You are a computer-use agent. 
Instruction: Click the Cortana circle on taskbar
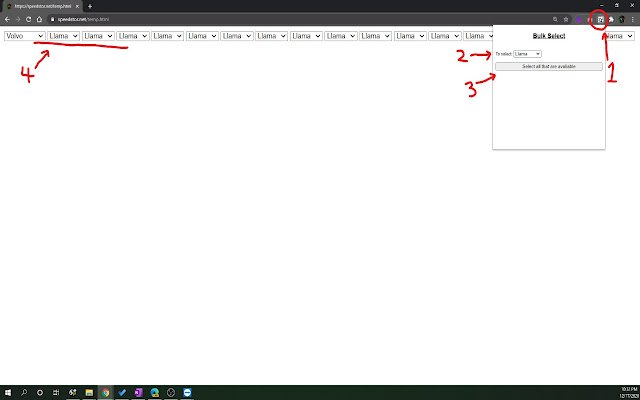[40, 393]
